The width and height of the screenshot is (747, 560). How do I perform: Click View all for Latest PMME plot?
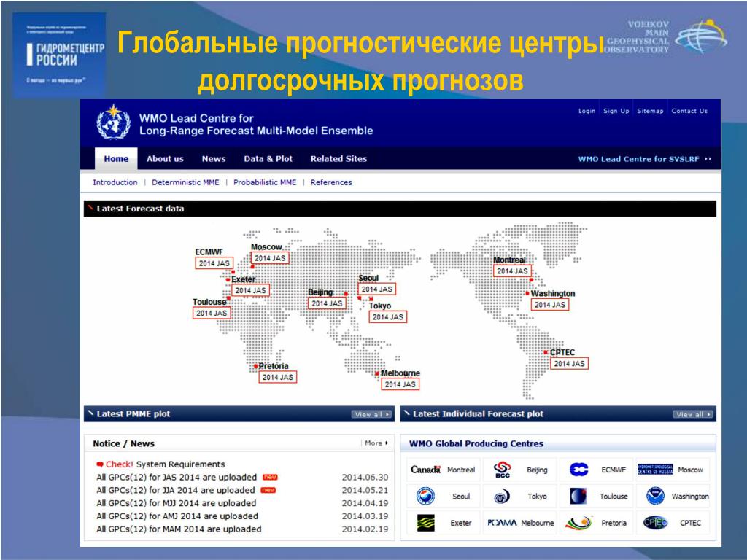point(372,414)
